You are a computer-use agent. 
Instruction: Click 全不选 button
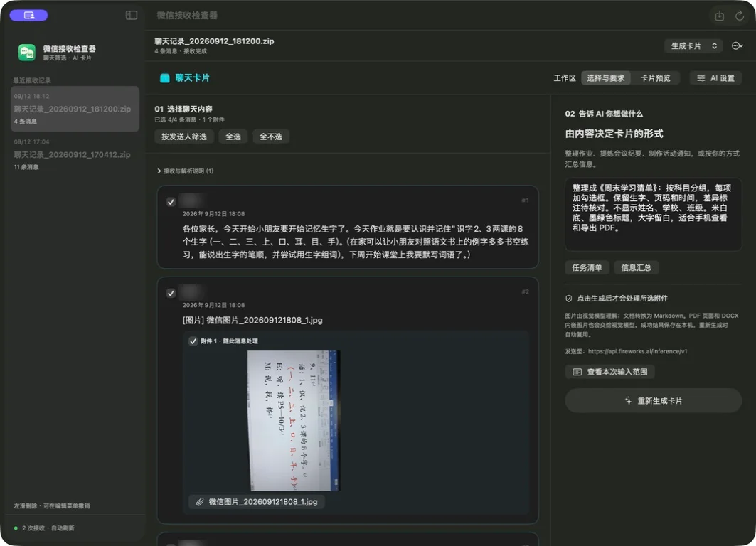click(x=270, y=136)
